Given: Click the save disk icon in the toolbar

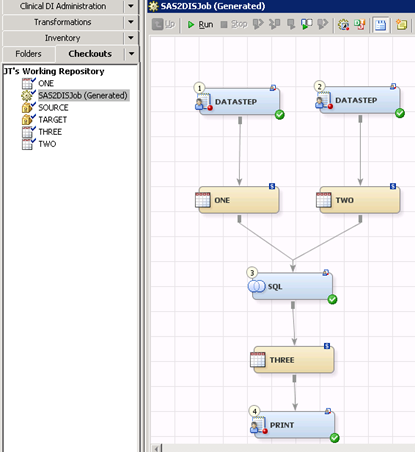Looking at the screenshot, I should click(380, 25).
